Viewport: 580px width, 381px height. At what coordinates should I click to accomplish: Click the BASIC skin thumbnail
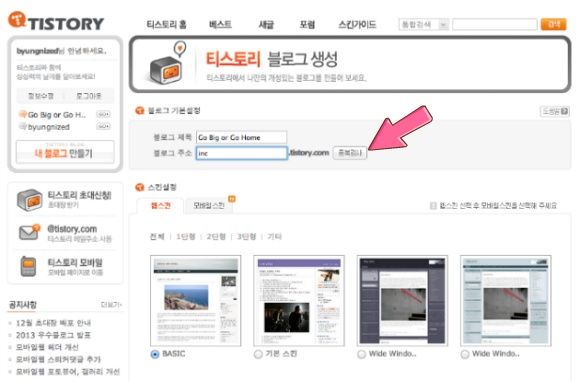tap(196, 300)
